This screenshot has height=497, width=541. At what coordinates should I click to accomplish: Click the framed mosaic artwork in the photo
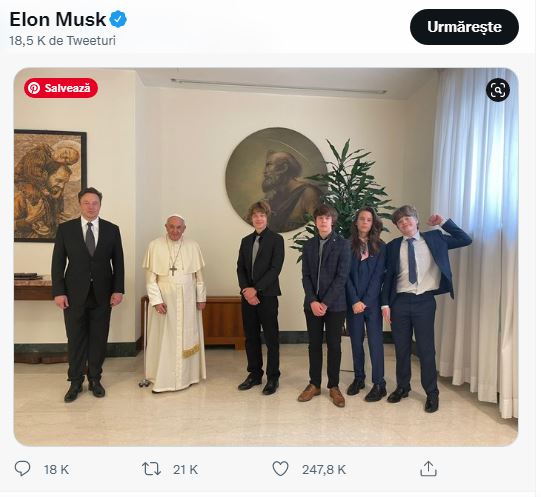[x=50, y=186]
